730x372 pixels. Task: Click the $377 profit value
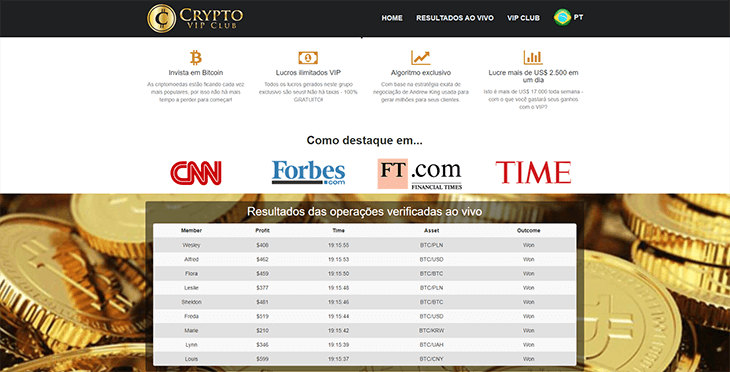tap(263, 288)
